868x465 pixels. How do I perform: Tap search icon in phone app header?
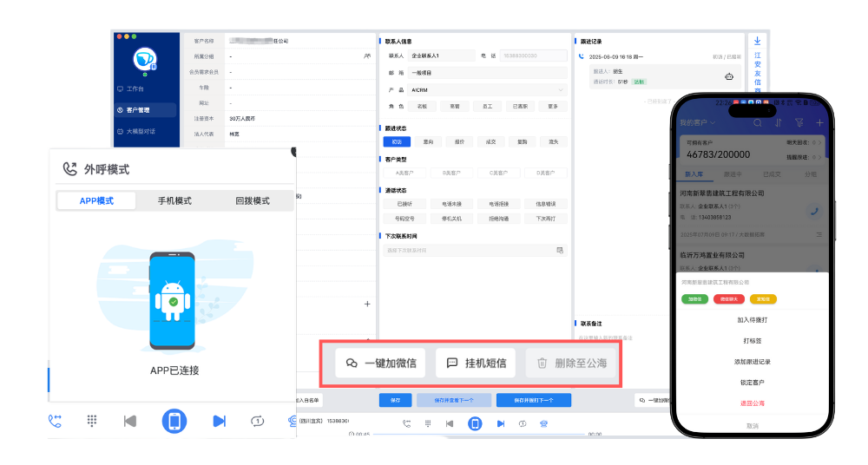pyautogui.click(x=757, y=123)
